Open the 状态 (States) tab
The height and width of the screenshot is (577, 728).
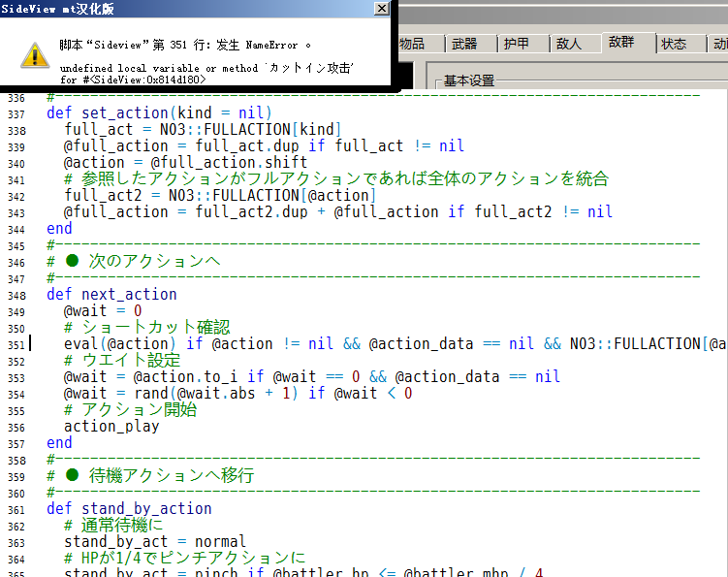pos(674,44)
